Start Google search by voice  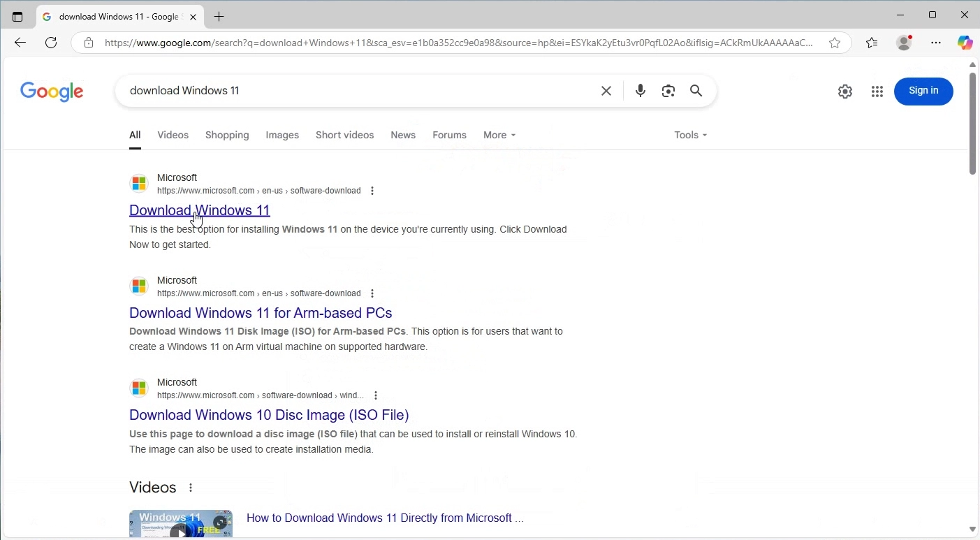(x=641, y=91)
